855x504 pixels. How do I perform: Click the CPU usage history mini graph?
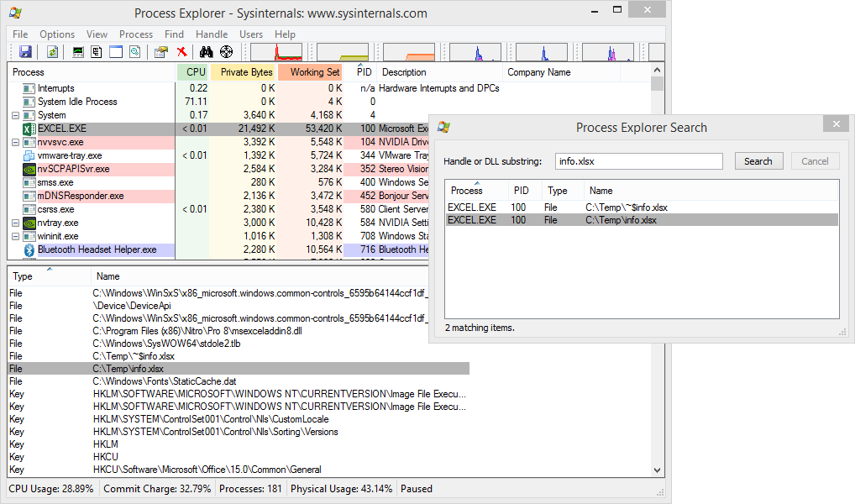pyautogui.click(x=276, y=52)
